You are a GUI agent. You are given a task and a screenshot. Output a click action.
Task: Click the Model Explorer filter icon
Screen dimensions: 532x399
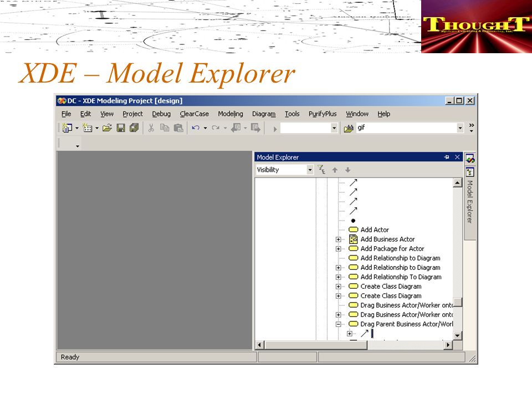coord(321,170)
